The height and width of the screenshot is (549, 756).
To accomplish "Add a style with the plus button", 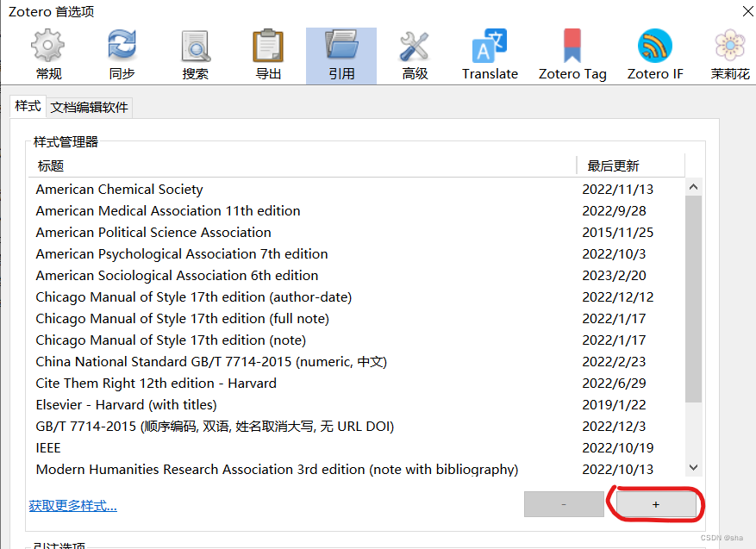I will coord(656,504).
